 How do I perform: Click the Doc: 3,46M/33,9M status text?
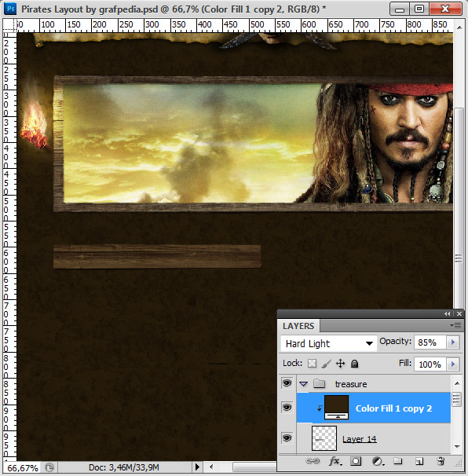coord(124,467)
